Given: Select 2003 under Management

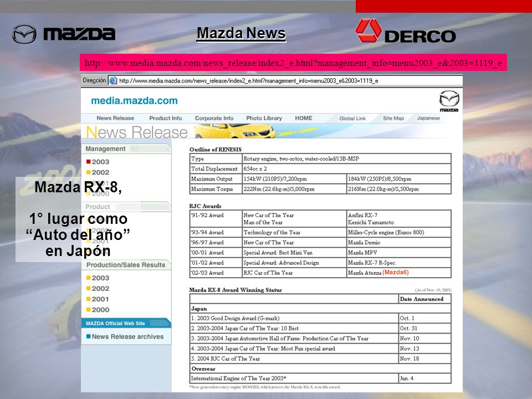Looking at the screenshot, I should [x=98, y=162].
